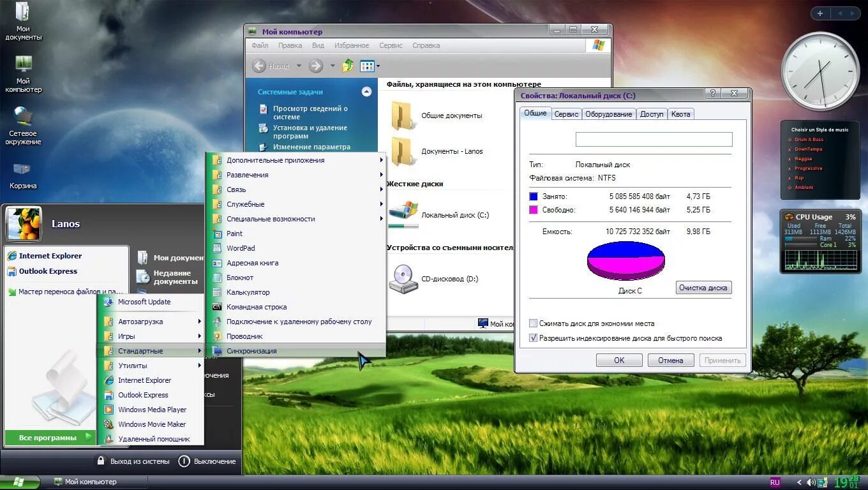Image resolution: width=868 pixels, height=490 pixels.
Task: Switch to the Сервис tab in properties
Action: click(x=566, y=114)
